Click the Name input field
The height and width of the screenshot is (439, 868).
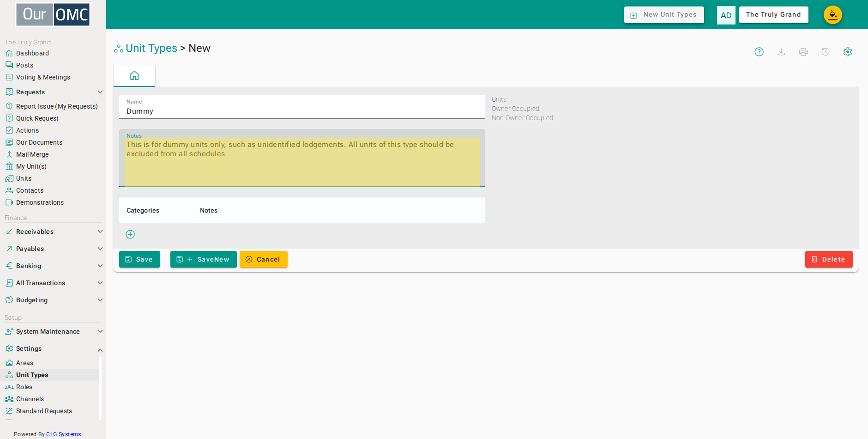pos(302,107)
